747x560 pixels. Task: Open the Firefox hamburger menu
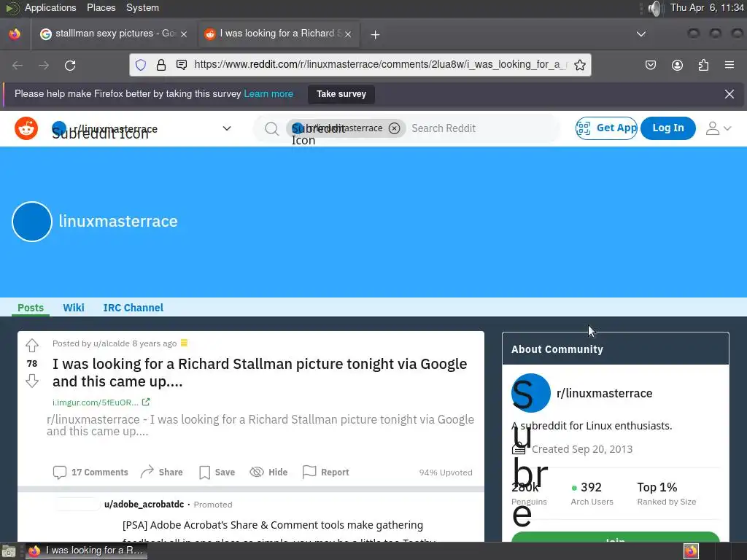click(729, 65)
